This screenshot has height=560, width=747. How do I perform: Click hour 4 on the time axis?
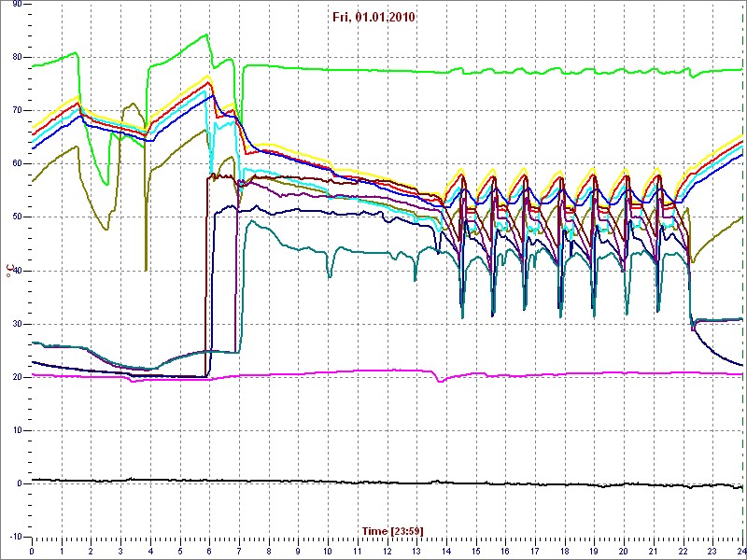(x=150, y=552)
